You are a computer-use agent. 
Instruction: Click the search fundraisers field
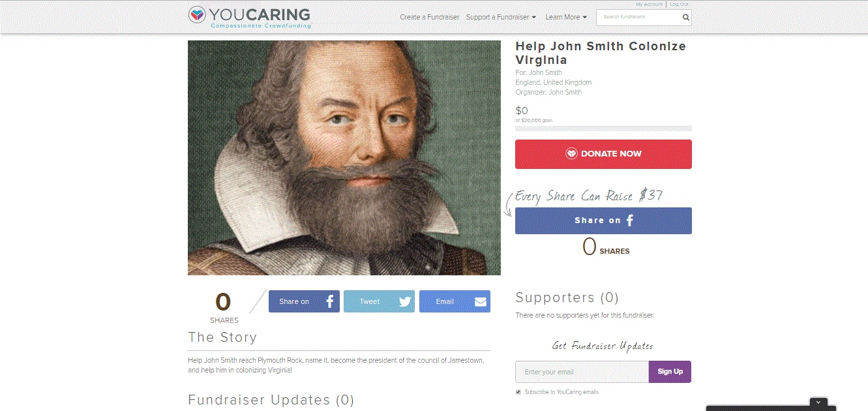[x=639, y=18]
